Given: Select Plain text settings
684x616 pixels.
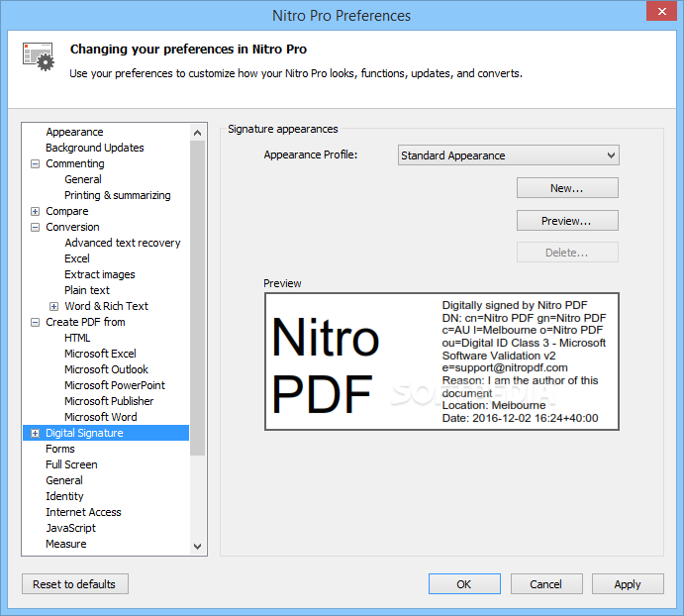Looking at the screenshot, I should (x=87, y=290).
